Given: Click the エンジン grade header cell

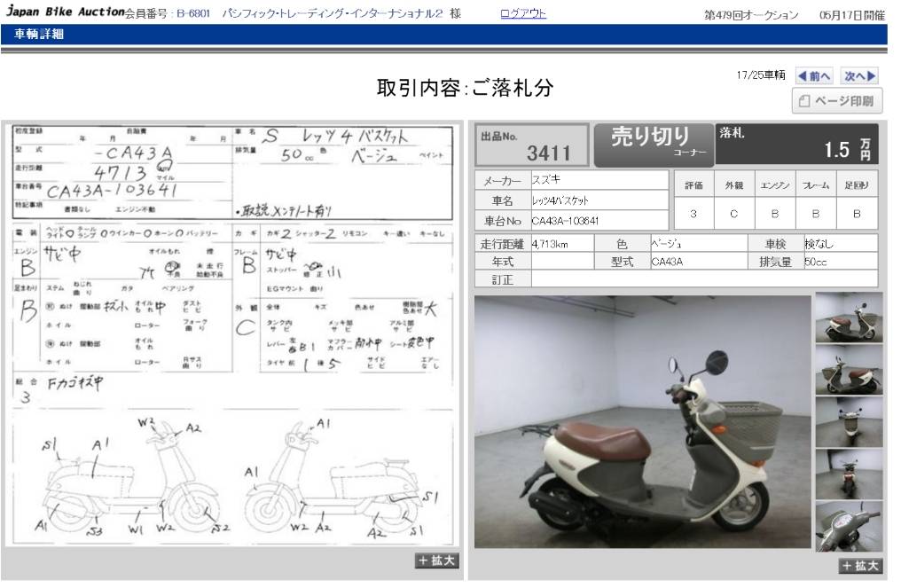Looking at the screenshot, I should click(774, 185).
